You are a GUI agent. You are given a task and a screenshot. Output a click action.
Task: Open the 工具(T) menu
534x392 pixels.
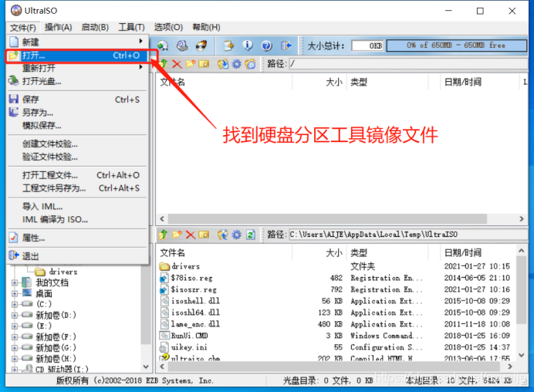(x=131, y=27)
